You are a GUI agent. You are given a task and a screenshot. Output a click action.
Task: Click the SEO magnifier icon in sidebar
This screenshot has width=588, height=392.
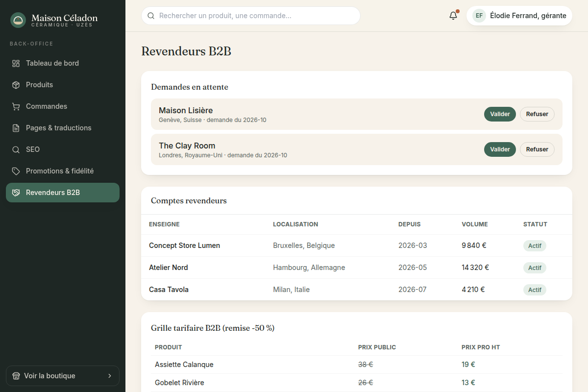pos(16,149)
